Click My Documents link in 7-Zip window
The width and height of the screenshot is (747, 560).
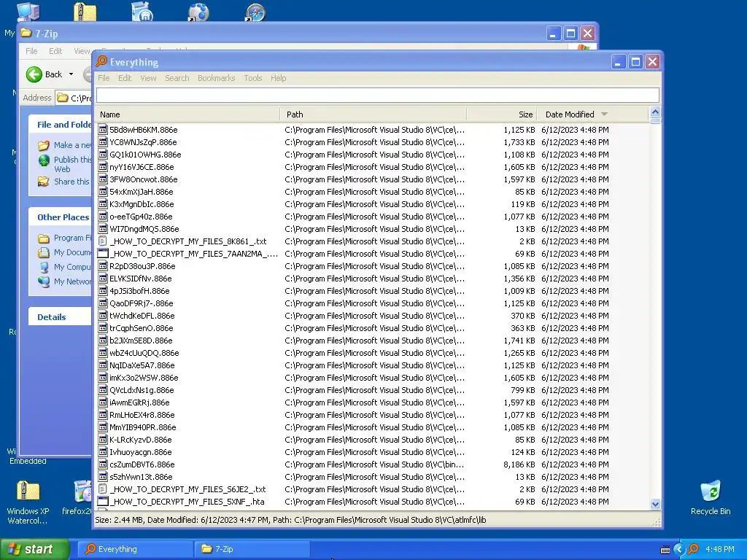tap(71, 252)
